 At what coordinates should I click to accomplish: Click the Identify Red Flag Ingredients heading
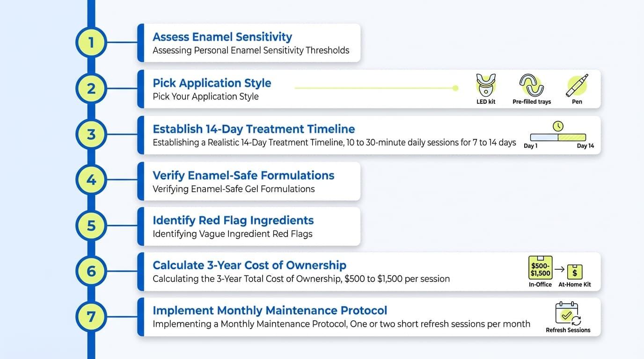(233, 220)
